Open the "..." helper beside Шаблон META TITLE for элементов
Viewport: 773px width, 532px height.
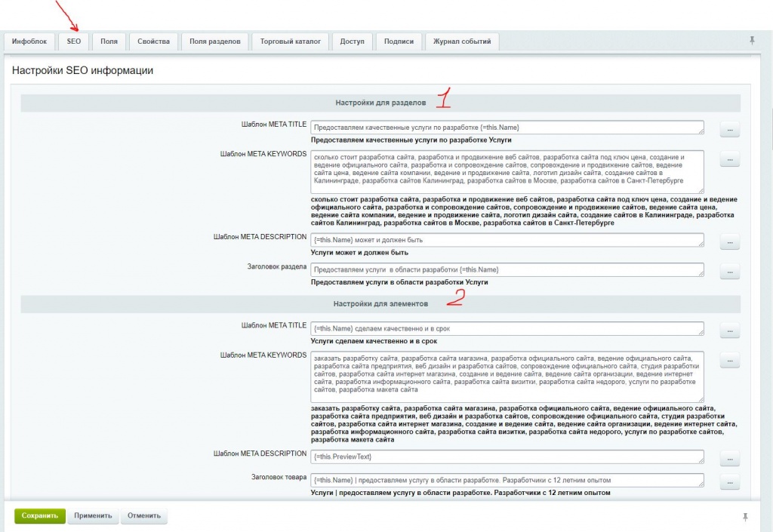click(x=729, y=329)
